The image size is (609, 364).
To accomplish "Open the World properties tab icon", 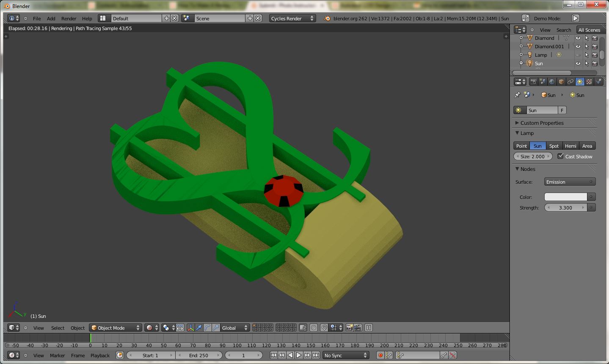I will coord(552,82).
